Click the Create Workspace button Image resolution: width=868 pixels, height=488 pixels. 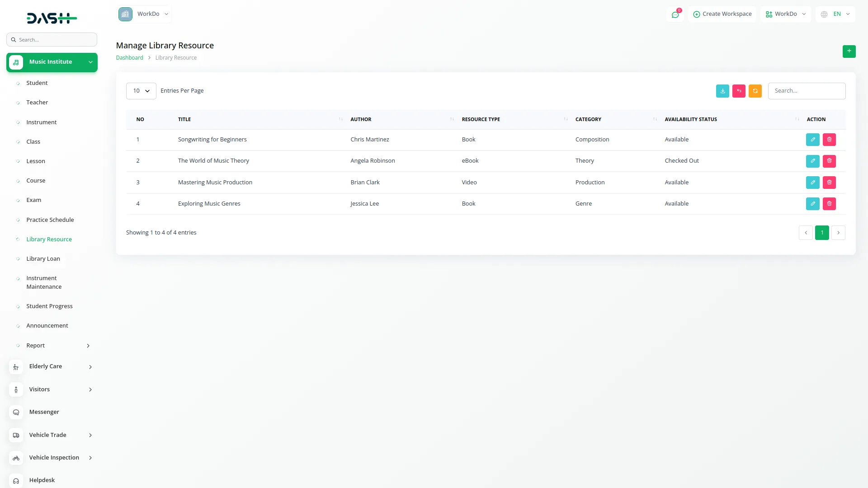click(x=722, y=14)
